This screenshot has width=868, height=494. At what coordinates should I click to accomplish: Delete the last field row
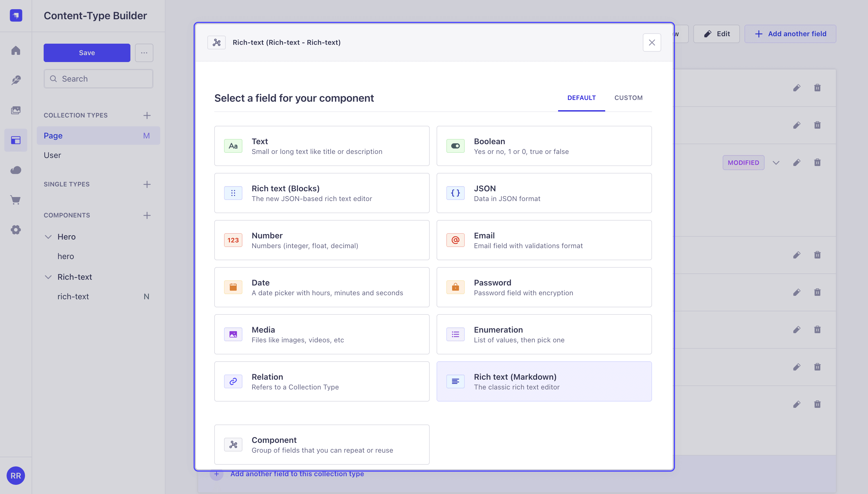817,404
